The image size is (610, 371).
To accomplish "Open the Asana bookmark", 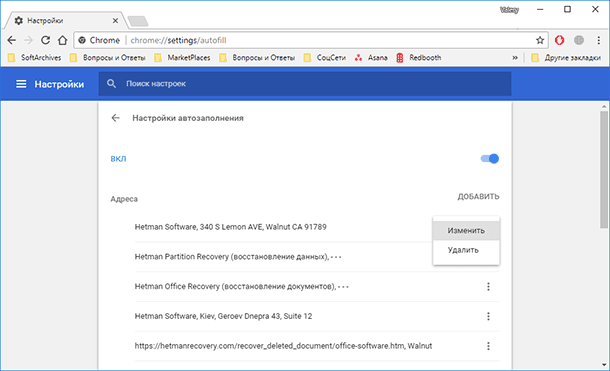I will coord(371,58).
